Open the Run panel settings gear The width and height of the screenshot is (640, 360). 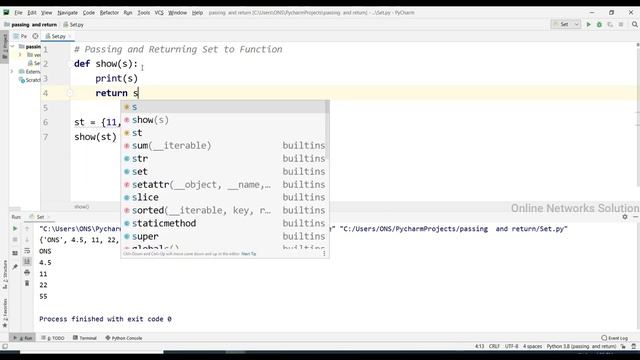625,217
